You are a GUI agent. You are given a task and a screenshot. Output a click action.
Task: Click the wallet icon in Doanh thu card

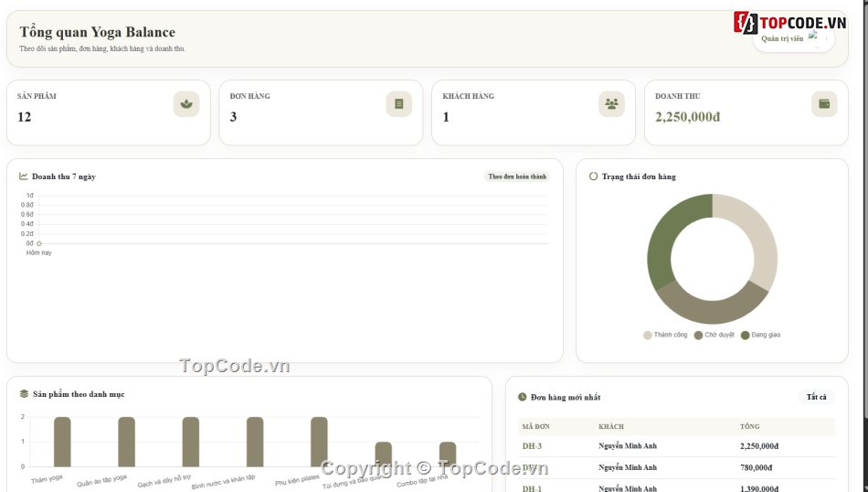tap(824, 104)
